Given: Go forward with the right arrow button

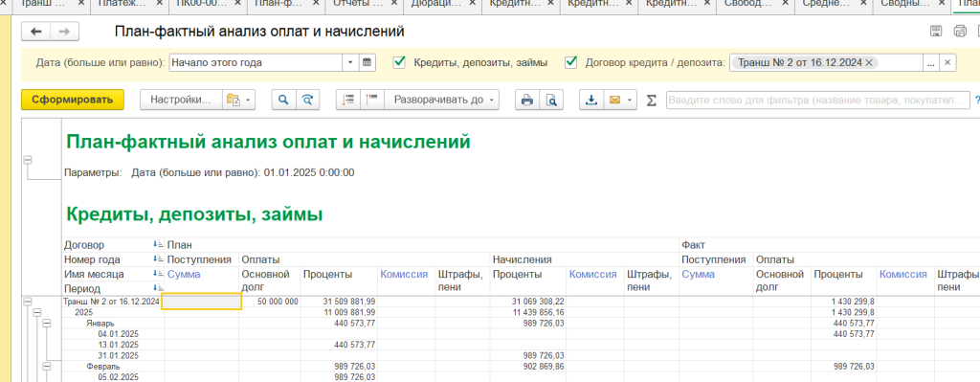Looking at the screenshot, I should pyautogui.click(x=64, y=32).
